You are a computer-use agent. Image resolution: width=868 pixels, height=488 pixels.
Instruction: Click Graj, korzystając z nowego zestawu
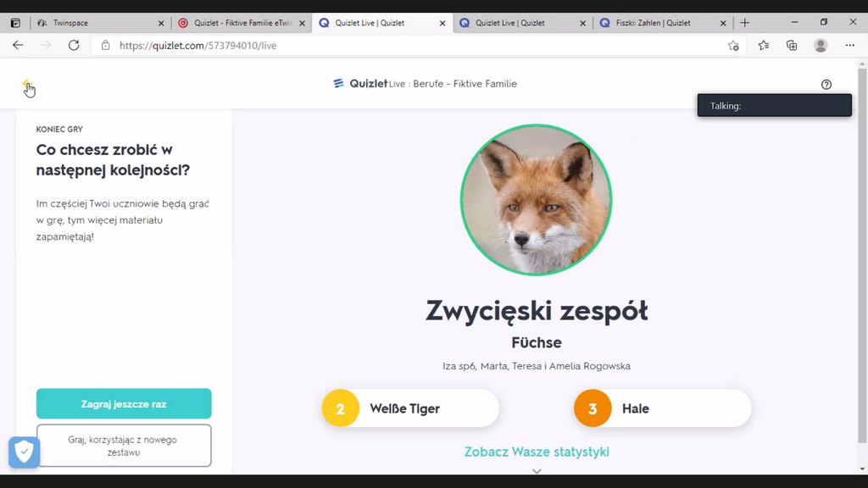point(124,446)
